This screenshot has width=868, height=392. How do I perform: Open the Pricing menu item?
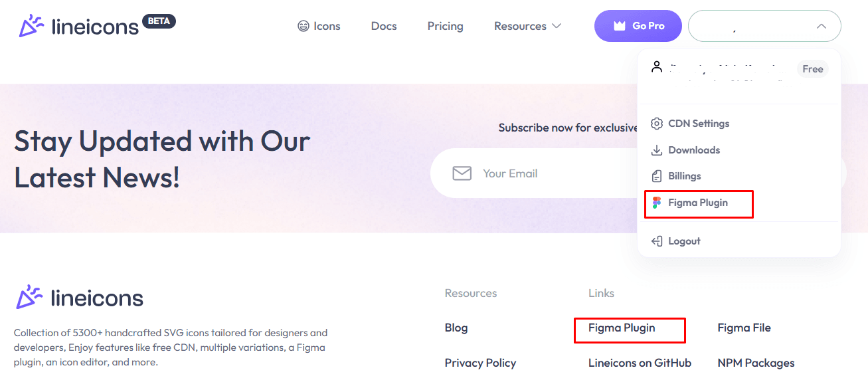(x=446, y=26)
